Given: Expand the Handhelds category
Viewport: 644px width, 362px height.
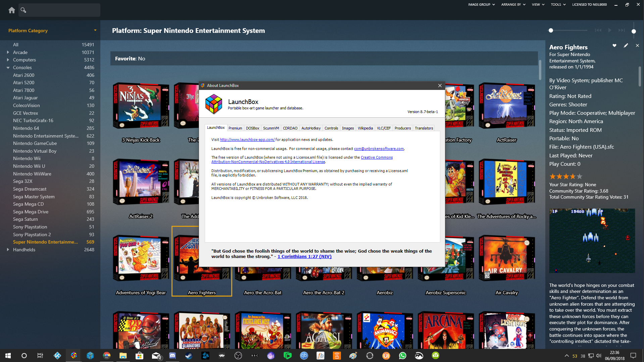Looking at the screenshot, I should pyautogui.click(x=8, y=250).
